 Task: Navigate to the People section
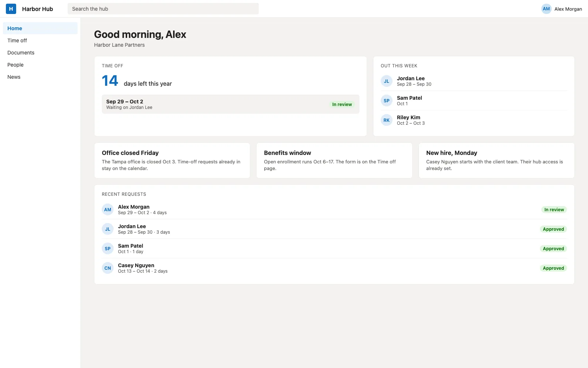coord(40,65)
